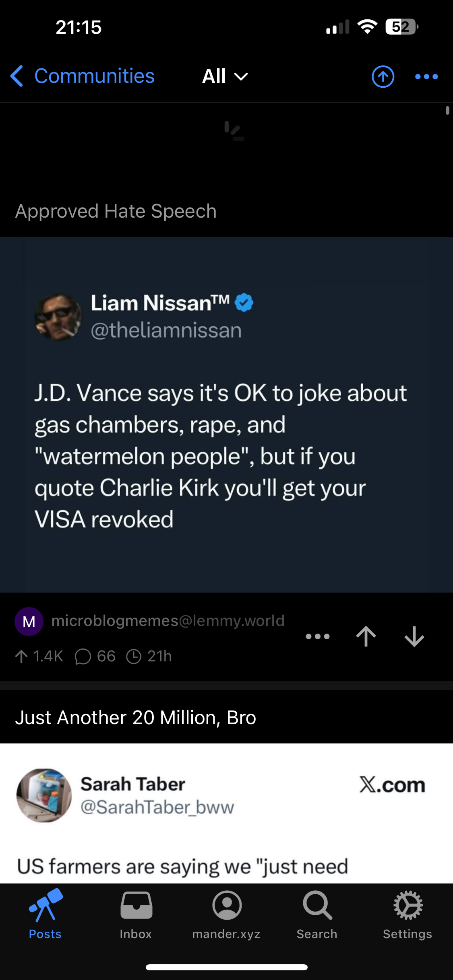Tap the scrollbar indicator on right edge
The width and height of the screenshot is (453, 980).
447,110
